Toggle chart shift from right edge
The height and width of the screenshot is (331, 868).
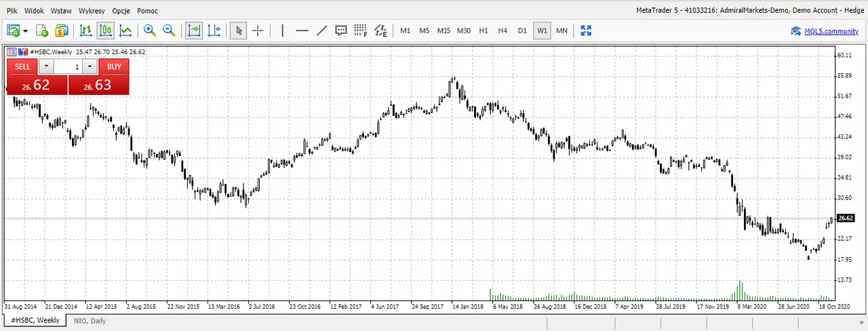click(x=214, y=31)
